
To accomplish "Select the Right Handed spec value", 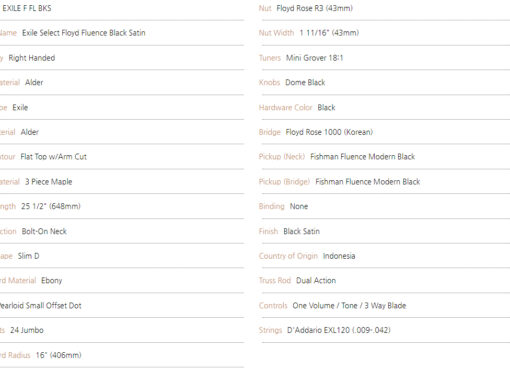I will click(x=32, y=58).
